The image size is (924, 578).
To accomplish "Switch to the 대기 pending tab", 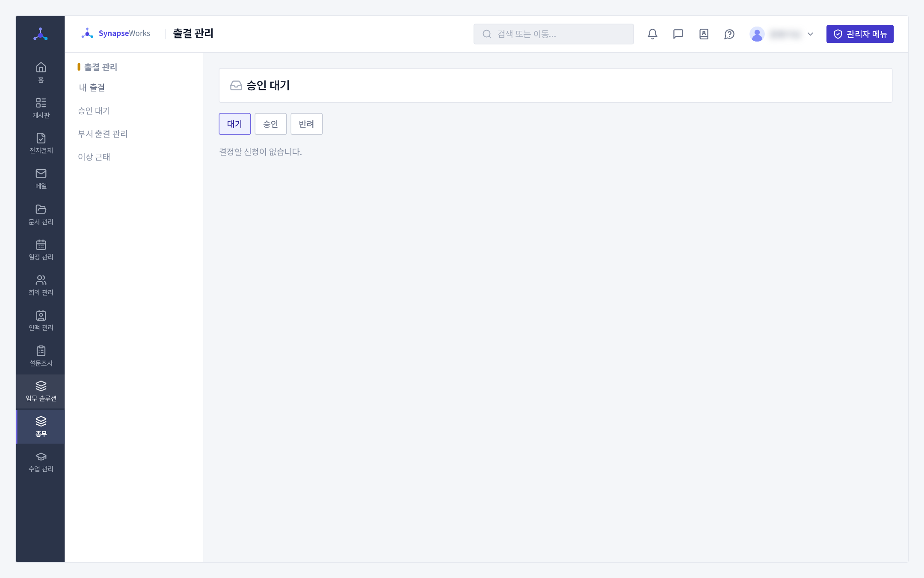I will [234, 124].
